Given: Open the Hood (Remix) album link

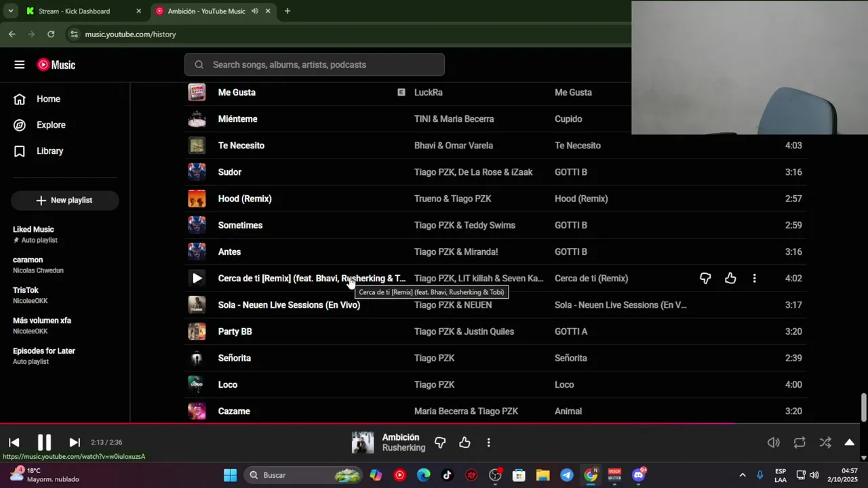Looking at the screenshot, I should pos(581,199).
